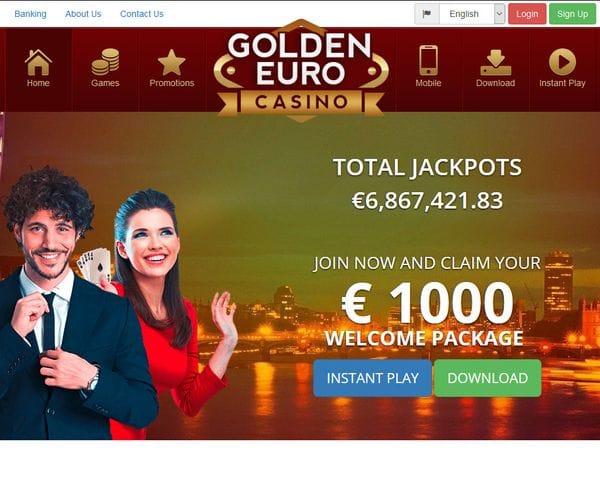600x493 pixels.
Task: Click the Home house icon
Action: tap(38, 62)
